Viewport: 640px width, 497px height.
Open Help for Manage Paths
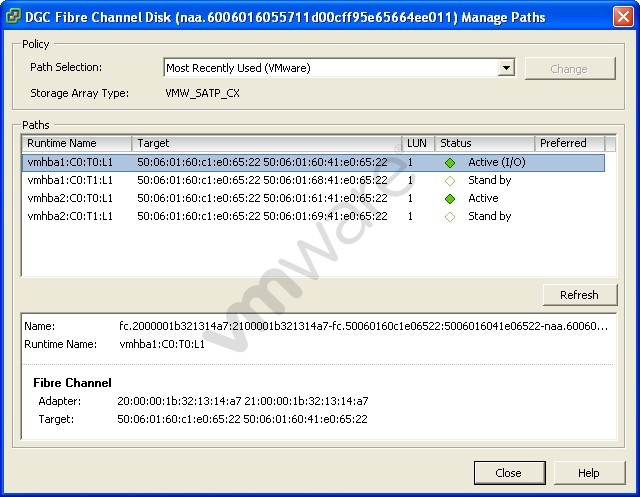tap(589, 473)
